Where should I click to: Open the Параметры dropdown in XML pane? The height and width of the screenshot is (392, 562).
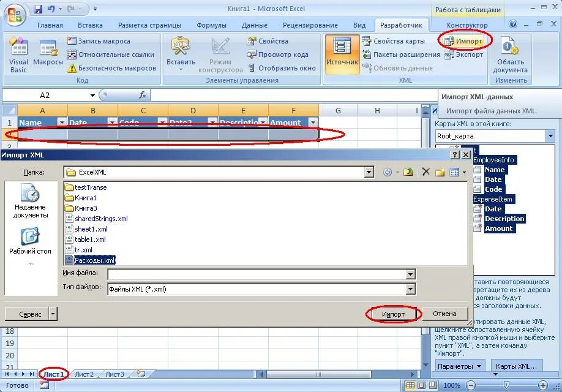pyautogui.click(x=460, y=366)
